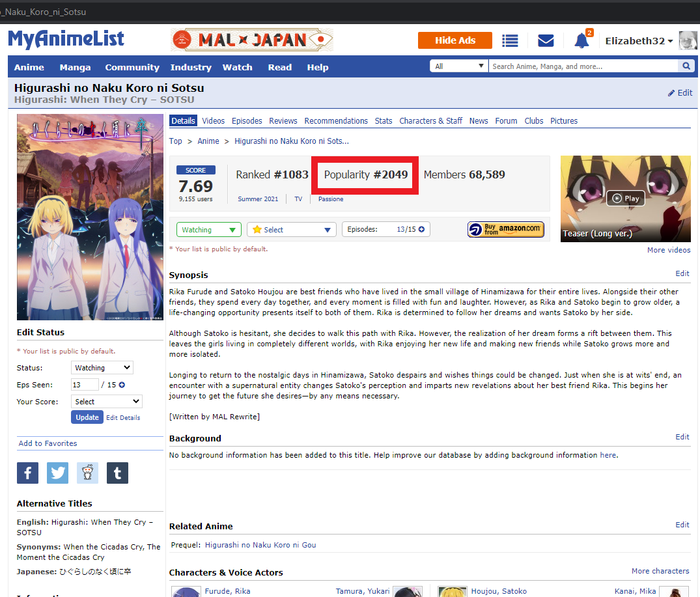Click the search magnifier button
This screenshot has height=597, width=700.
686,66
